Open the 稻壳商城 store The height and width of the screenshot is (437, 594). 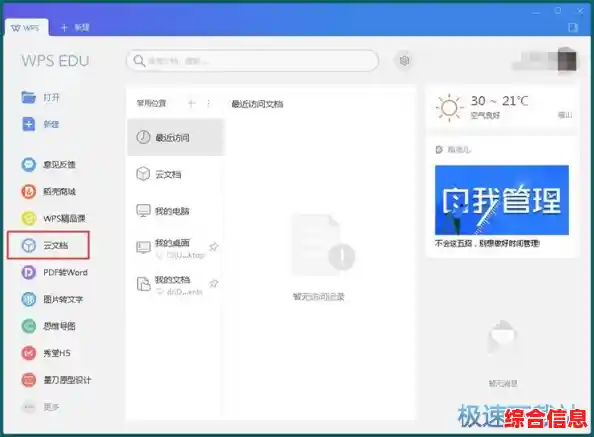coord(48,191)
